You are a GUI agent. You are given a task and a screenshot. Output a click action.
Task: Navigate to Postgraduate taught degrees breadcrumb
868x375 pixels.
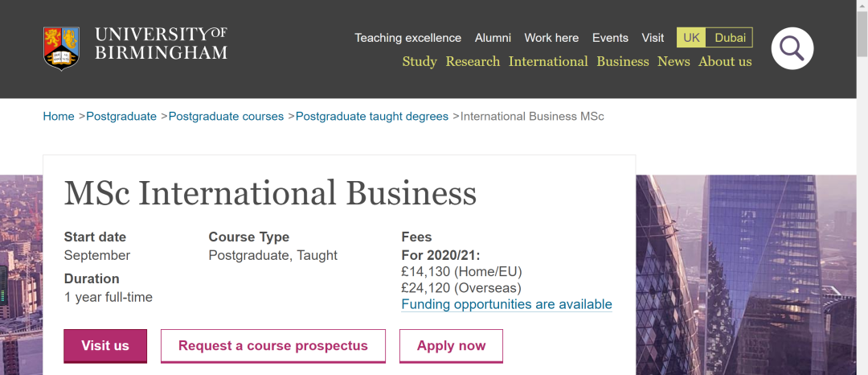(x=372, y=117)
